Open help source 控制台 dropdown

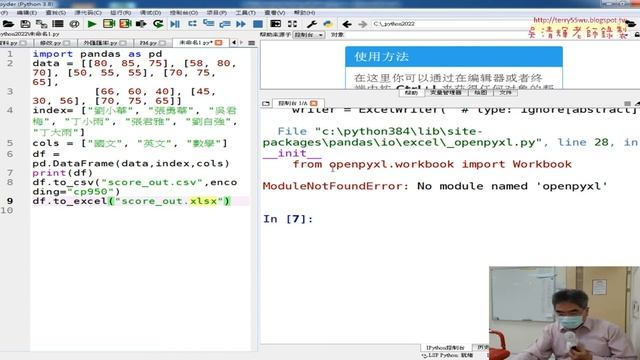(309, 35)
